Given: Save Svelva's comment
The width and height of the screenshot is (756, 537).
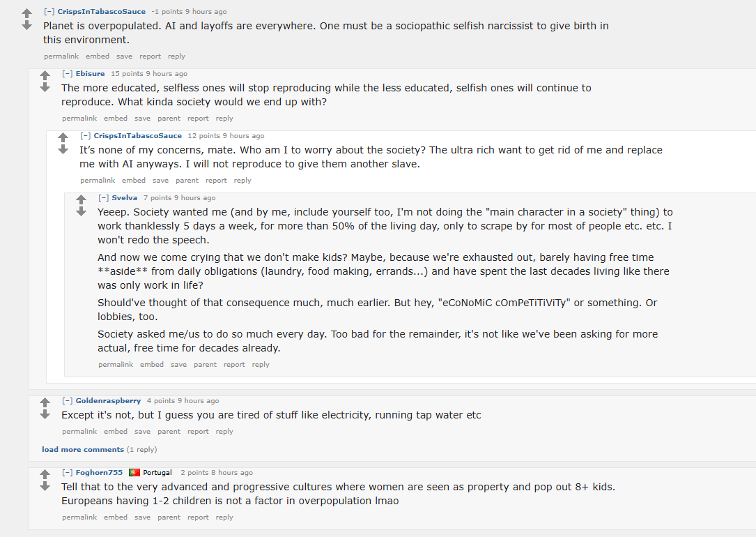Looking at the screenshot, I should point(178,365).
